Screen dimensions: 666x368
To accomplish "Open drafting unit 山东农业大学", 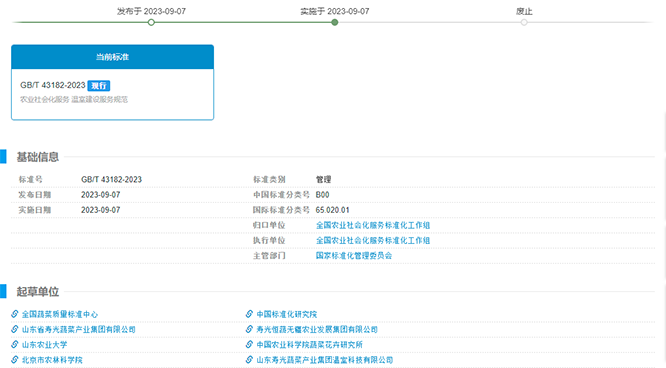I will tap(45, 345).
